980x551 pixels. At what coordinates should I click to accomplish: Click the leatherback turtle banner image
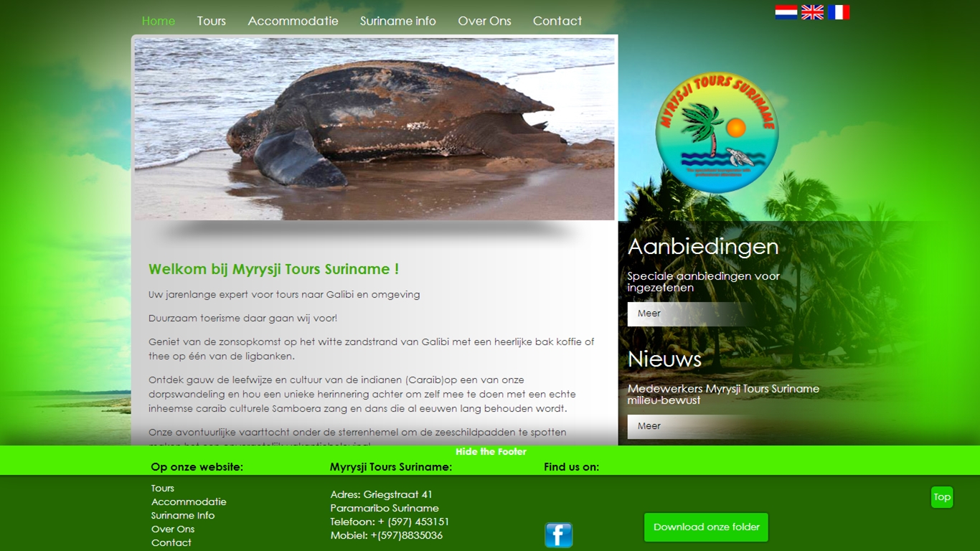[374, 129]
